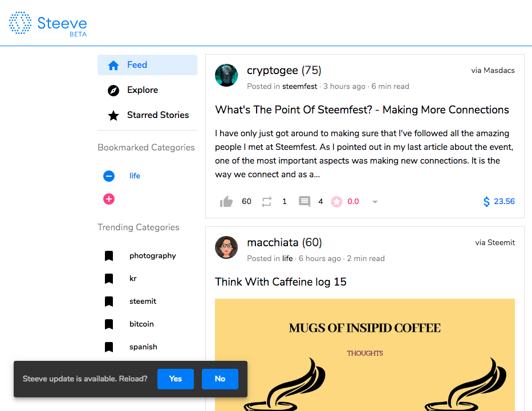The image size is (532, 411).
Task: Click Mugs of Insipid Coffee image
Action: (x=365, y=355)
